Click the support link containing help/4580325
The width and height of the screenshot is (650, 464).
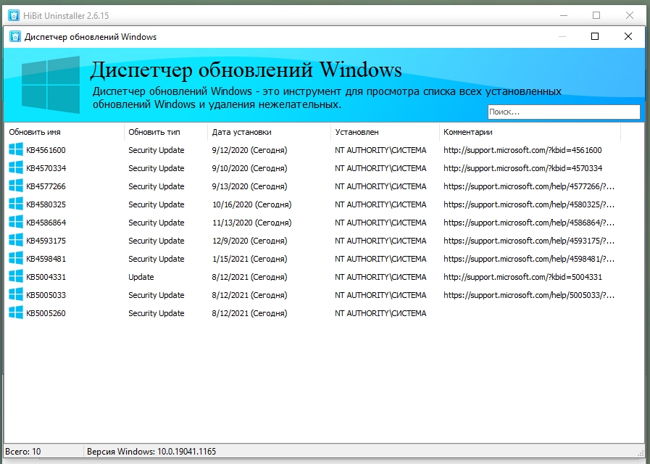(x=529, y=204)
